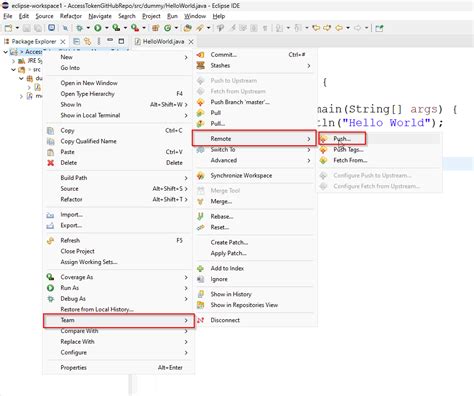Click the Forward navigation arrow

pos(357,28)
